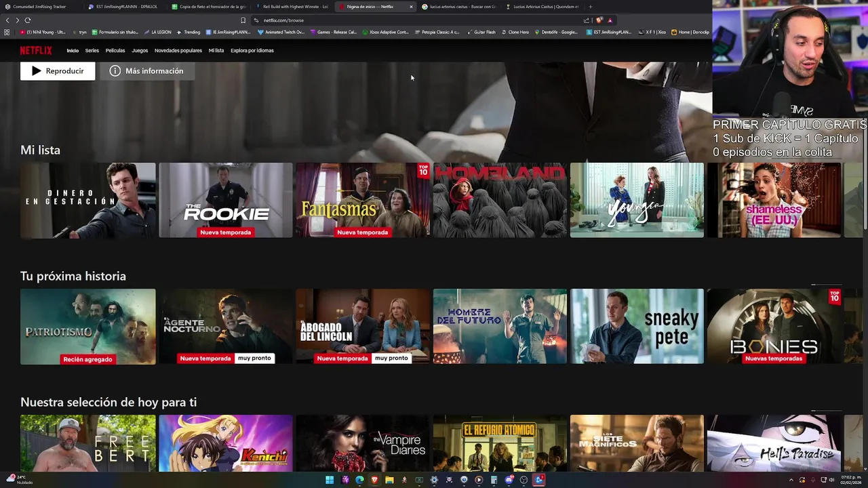Switch to lucius artorius castus search tab
The width and height of the screenshot is (868, 488).
click(x=460, y=7)
